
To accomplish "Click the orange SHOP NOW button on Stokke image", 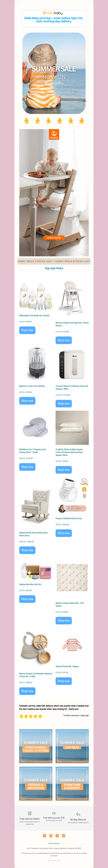I will click(x=54, y=238).
